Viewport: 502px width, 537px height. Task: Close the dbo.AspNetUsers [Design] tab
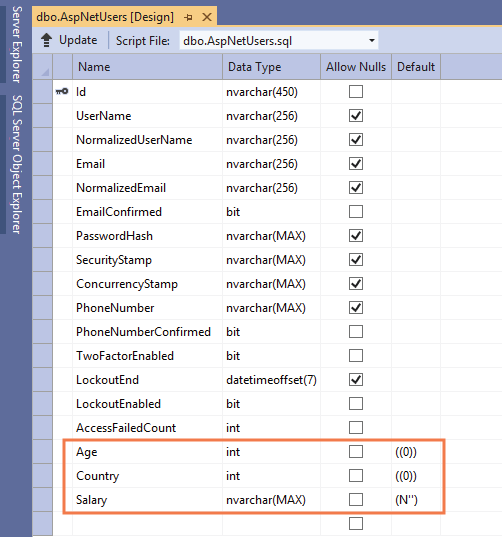207,17
